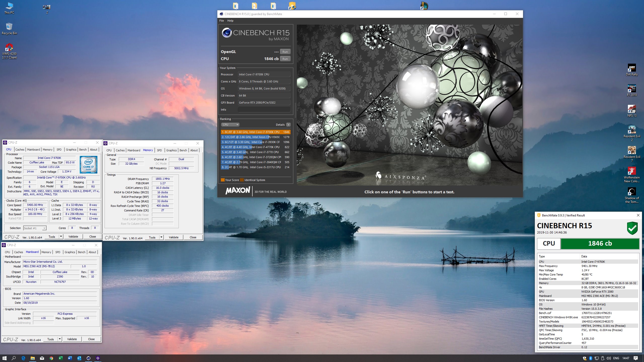The height and width of the screenshot is (362, 644).
Task: Open the Help menu in Cinebench
Action: point(230,21)
